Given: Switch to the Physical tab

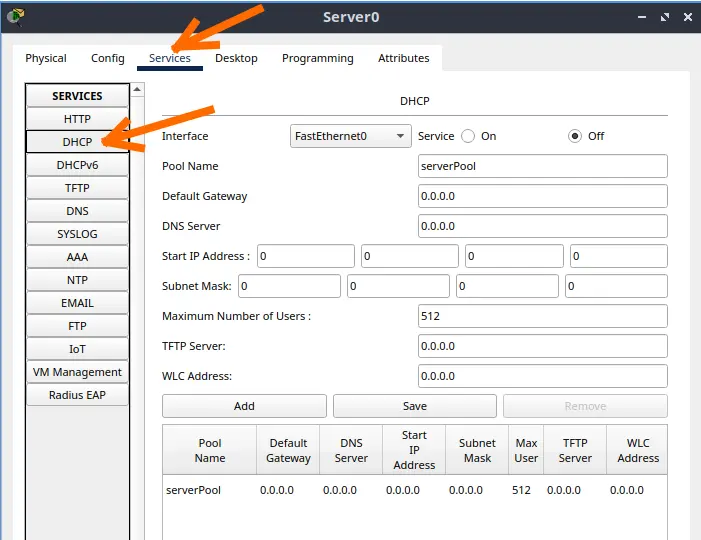Looking at the screenshot, I should coord(46,58).
